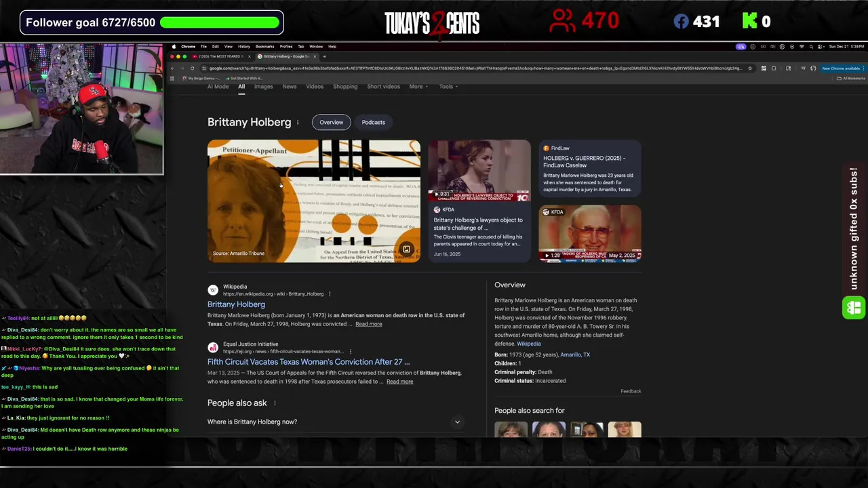Click the purple screen-sharing indicator in menu bar
The width and height of the screenshot is (868, 488).
click(741, 47)
